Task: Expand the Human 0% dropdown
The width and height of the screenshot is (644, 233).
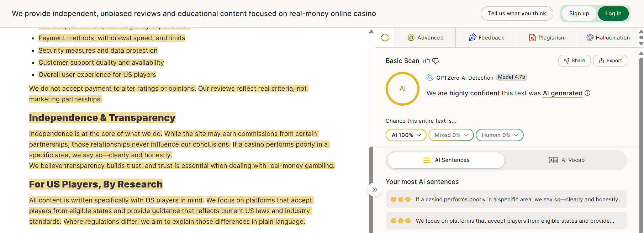Action: 500,135
